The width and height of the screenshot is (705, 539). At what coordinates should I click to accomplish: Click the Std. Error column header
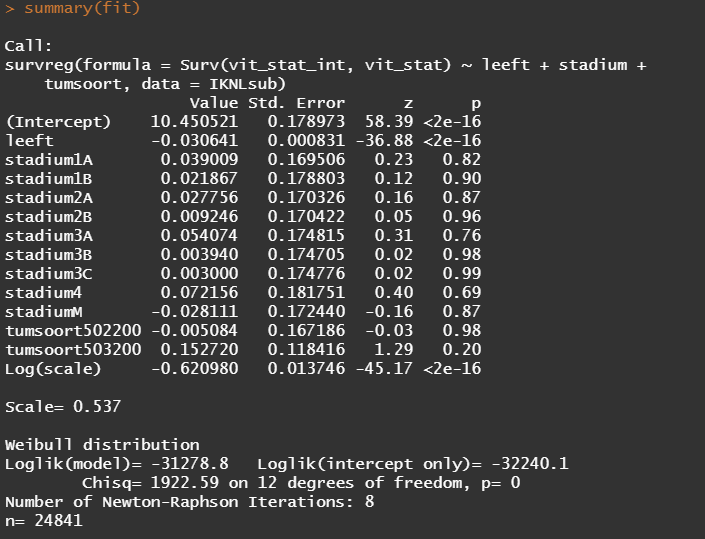(296, 103)
